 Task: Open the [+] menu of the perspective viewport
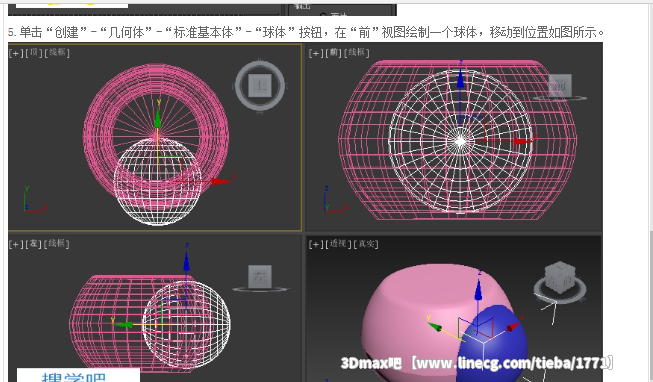click(316, 244)
